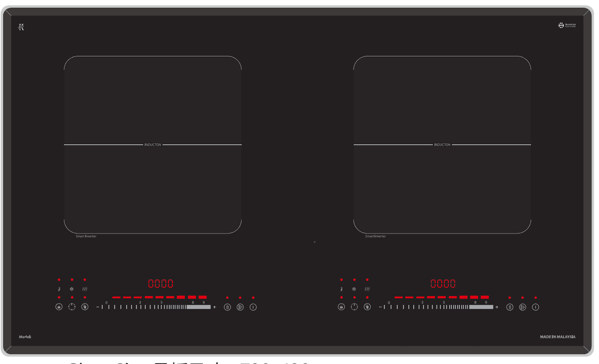
Task: Tap the timer clock icon on right panel
Action: coord(354,307)
